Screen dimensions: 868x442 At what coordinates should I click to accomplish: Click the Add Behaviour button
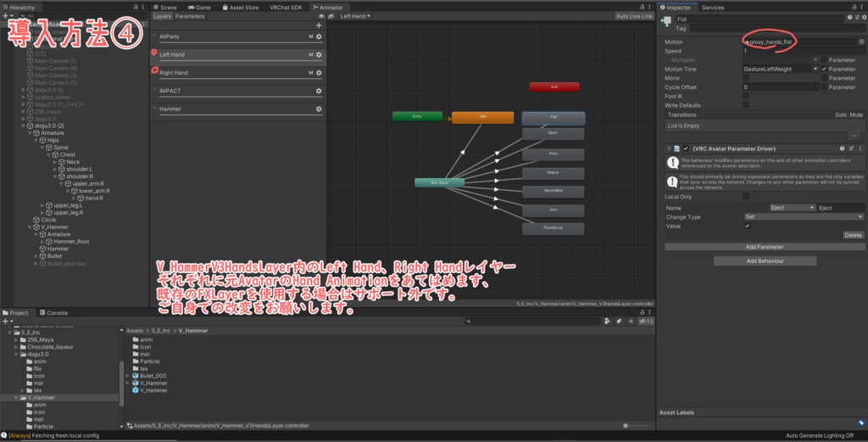tap(765, 261)
